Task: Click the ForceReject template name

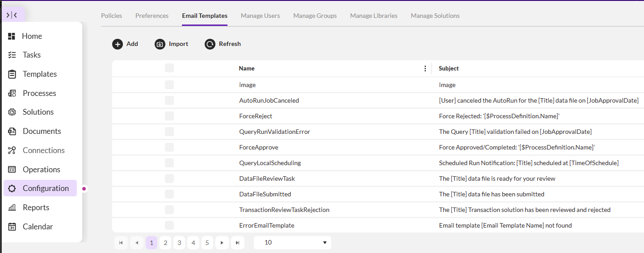Action: tap(256, 116)
